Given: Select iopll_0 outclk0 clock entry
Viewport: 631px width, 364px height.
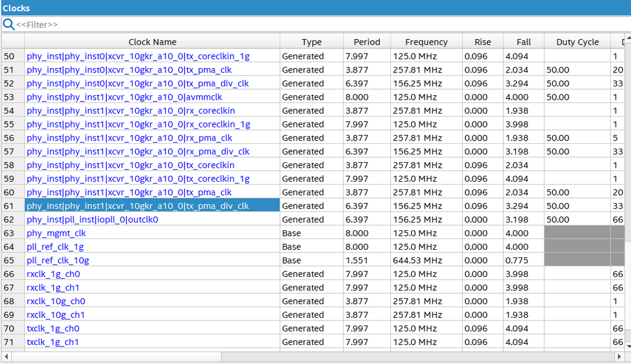Looking at the screenshot, I should pyautogui.click(x=92, y=220).
